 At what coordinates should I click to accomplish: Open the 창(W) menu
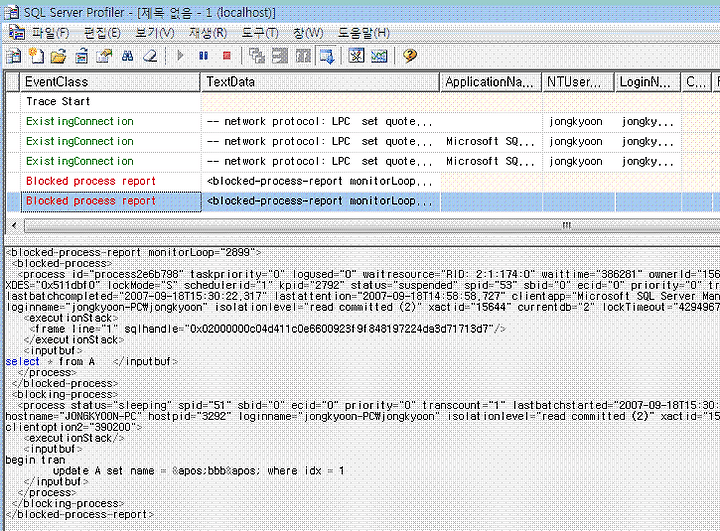[x=308, y=33]
